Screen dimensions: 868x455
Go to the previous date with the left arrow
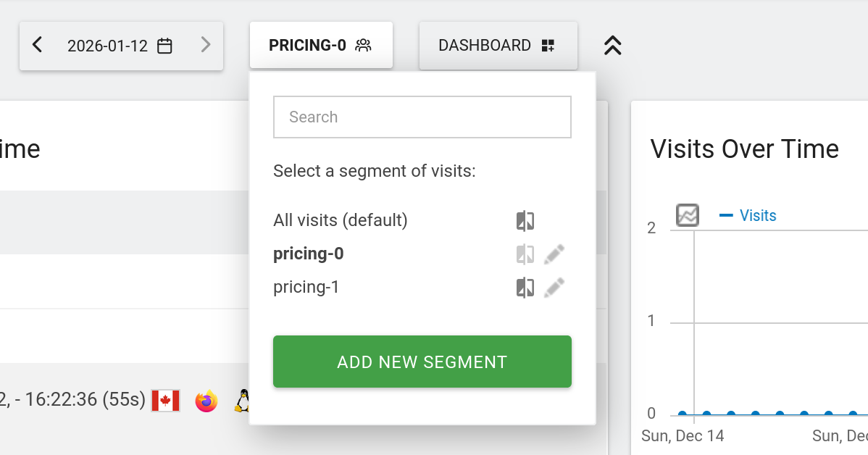point(37,44)
